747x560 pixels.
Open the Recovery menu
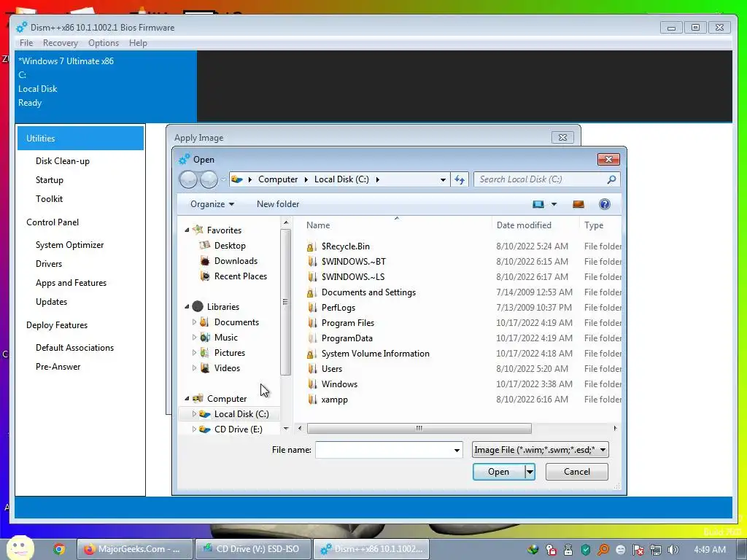60,43
